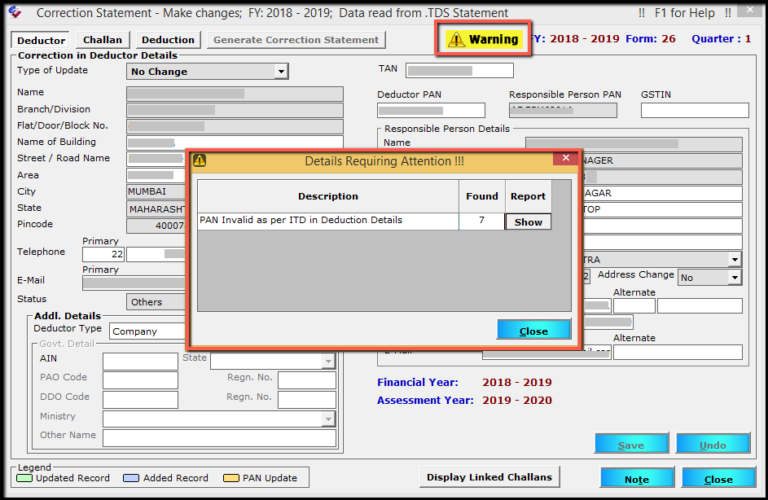The image size is (768, 500).
Task: Open the Address Change dropdown
Action: (x=735, y=277)
